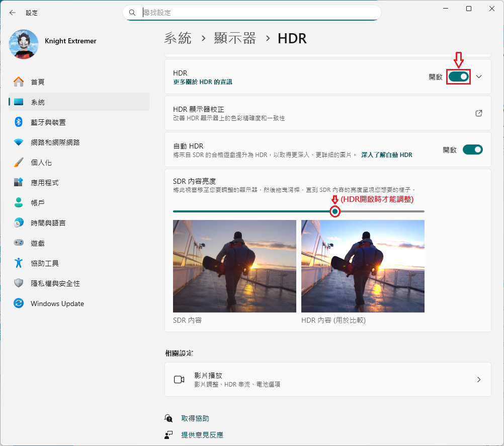Expand the HDR row chevron

tap(479, 77)
